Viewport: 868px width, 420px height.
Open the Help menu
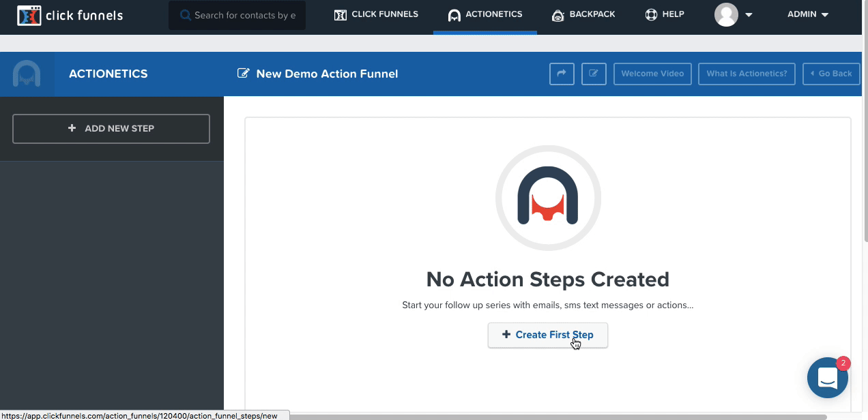click(665, 14)
